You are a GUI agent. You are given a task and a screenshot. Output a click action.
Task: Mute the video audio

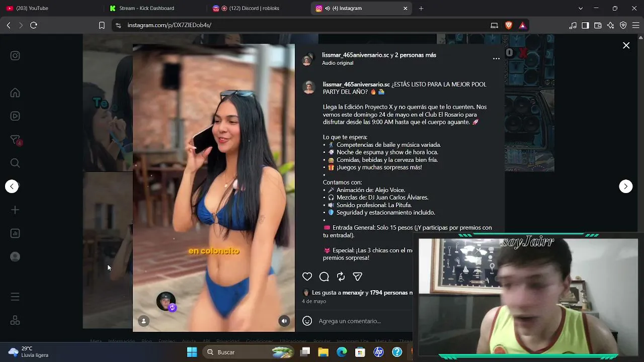pos(284,321)
